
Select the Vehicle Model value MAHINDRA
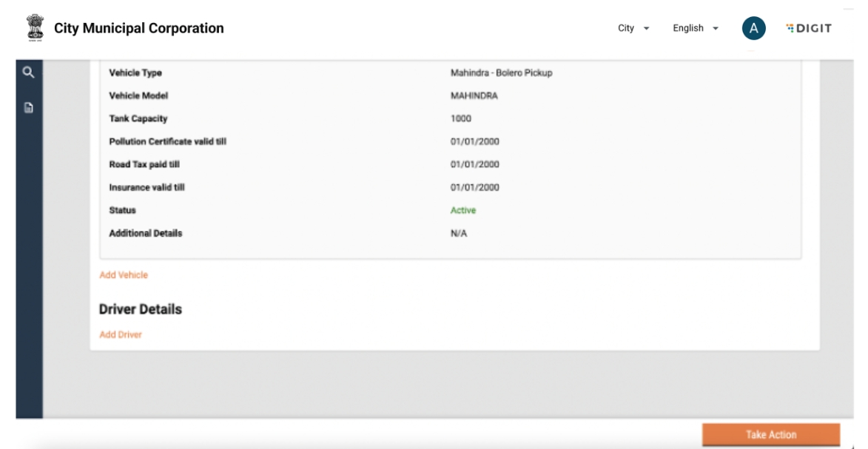[x=474, y=96]
